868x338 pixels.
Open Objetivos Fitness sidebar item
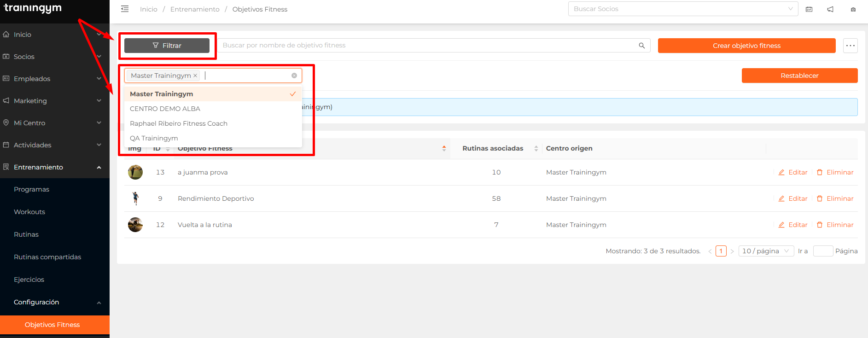click(55, 325)
